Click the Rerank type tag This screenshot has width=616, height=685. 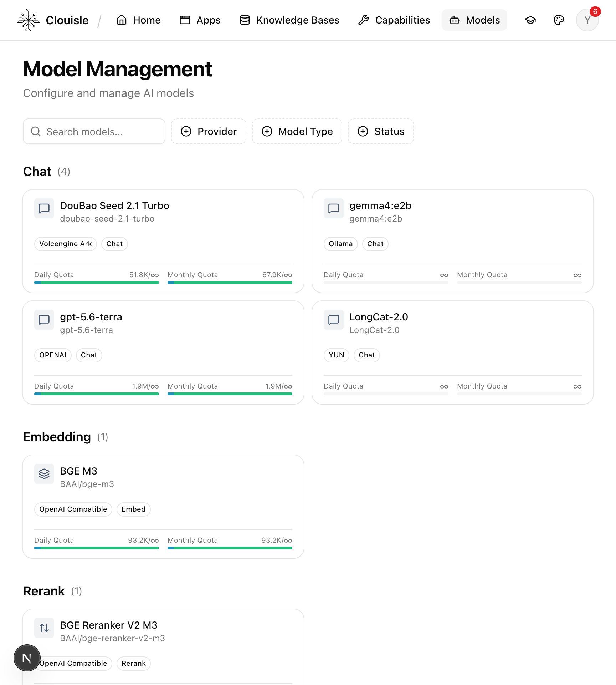point(134,664)
